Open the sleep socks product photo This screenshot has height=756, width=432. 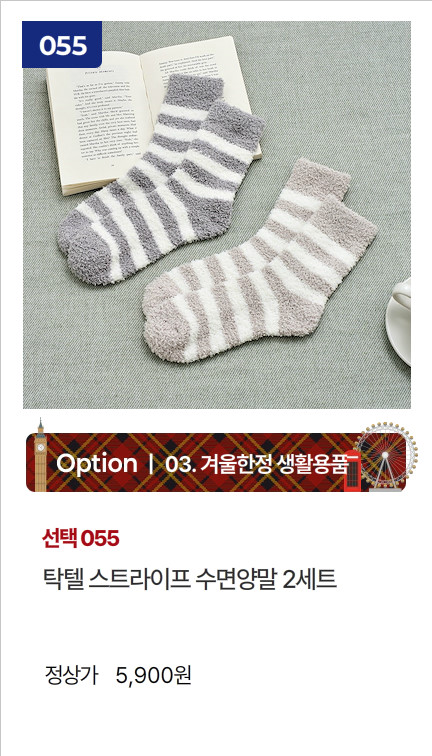click(217, 215)
